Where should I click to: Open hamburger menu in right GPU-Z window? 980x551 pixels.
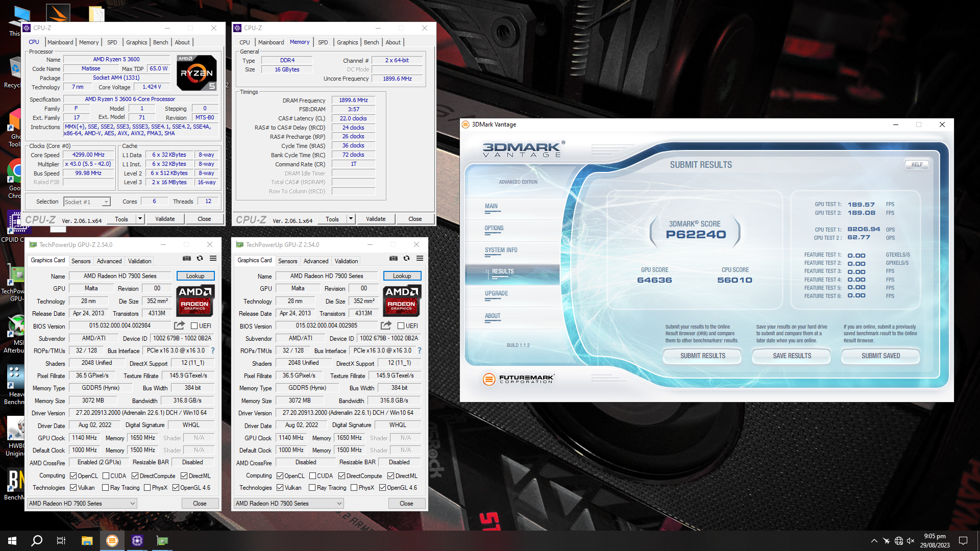point(420,259)
